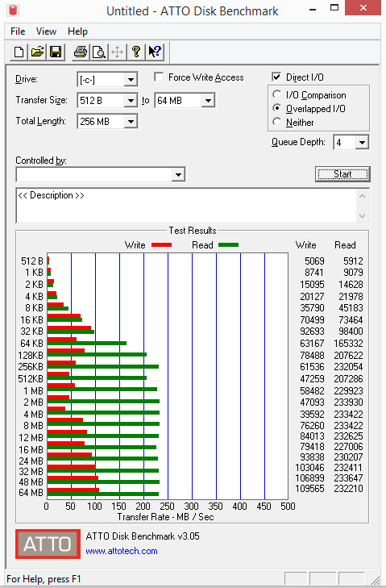Click the Write column header

[x=305, y=245]
